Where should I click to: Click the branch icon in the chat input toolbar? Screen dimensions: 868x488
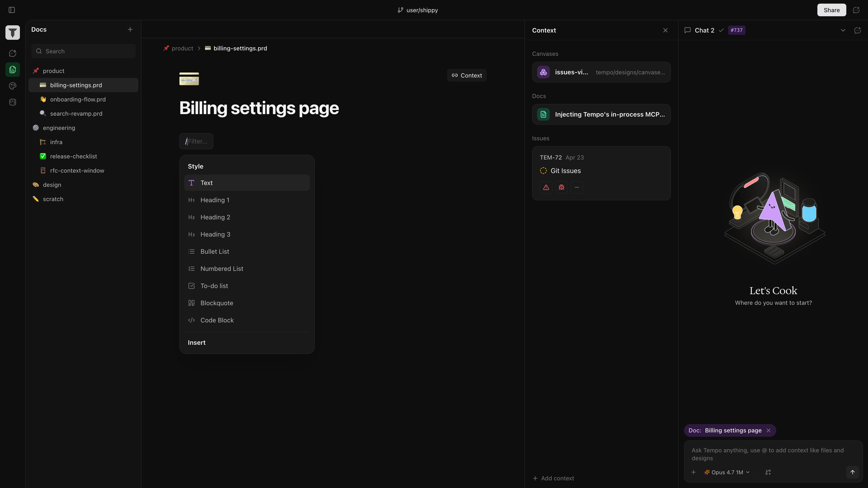click(x=768, y=472)
